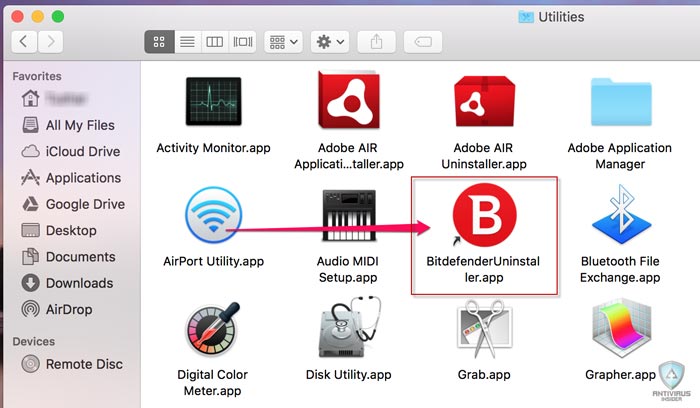
Task: Click the 'AirPort Utility.app' file name
Action: (x=213, y=261)
